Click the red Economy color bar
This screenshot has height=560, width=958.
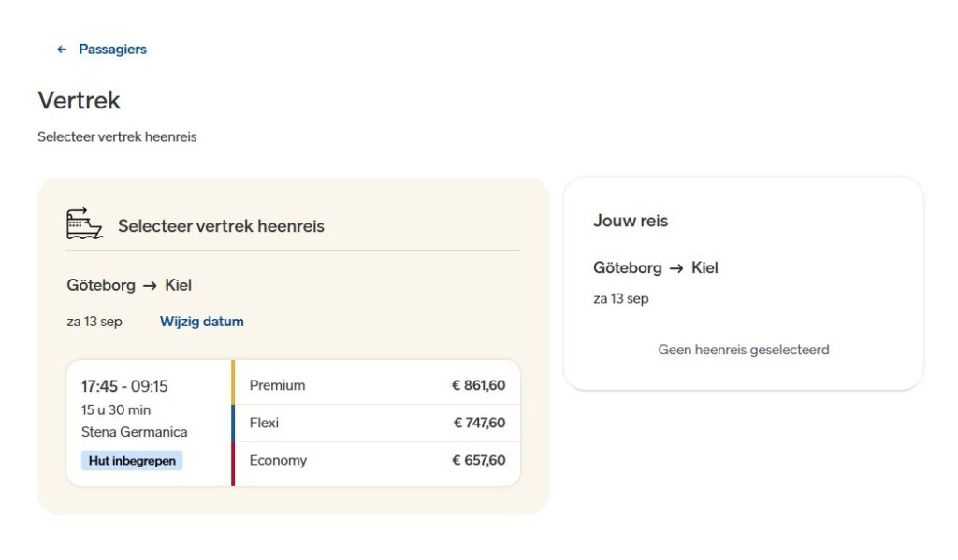tap(233, 464)
